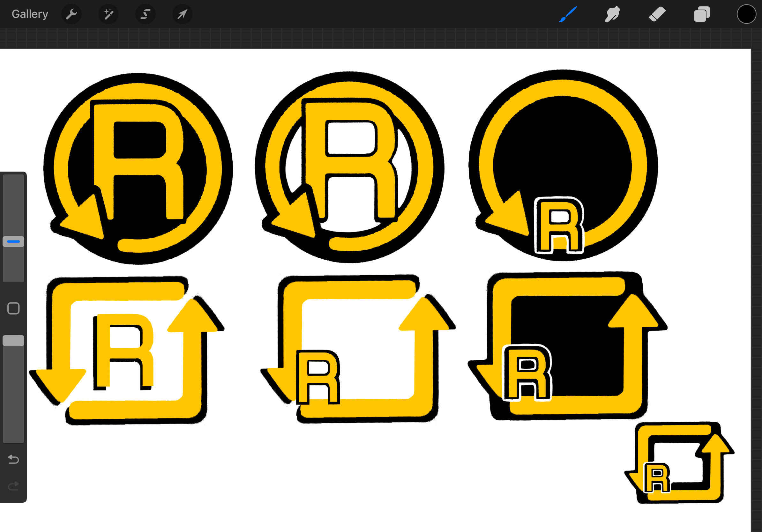Select the Eraser tool
Screen dimensions: 762x532
(657, 14)
